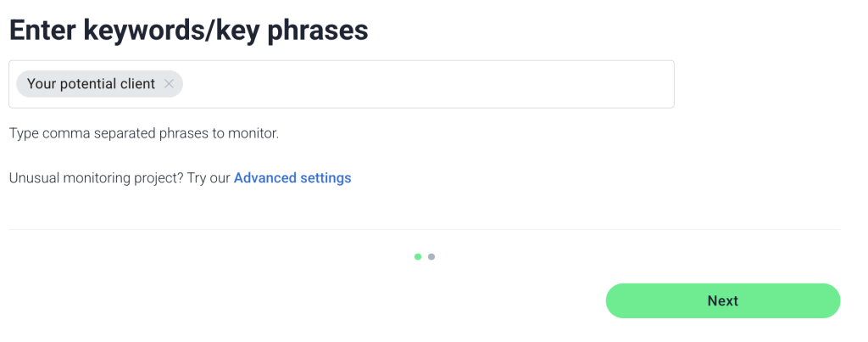Click the green Next button
Viewport: 868px width, 342px height.
(723, 300)
